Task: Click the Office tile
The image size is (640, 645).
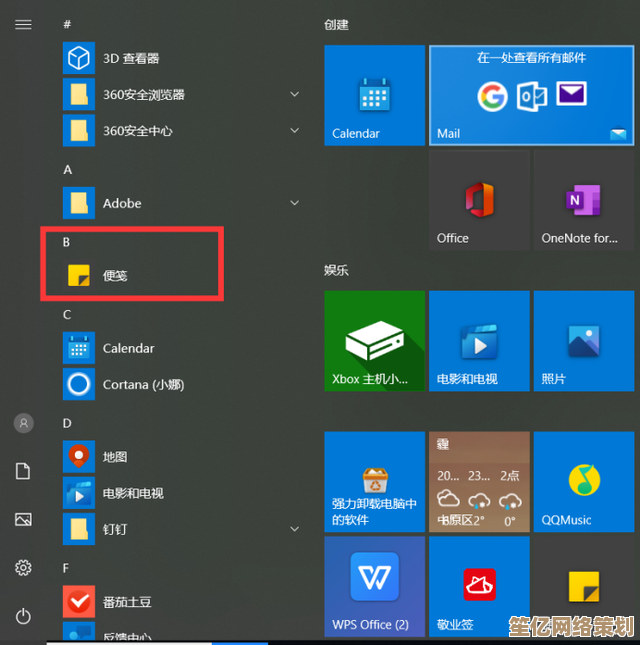Action: click(x=479, y=200)
